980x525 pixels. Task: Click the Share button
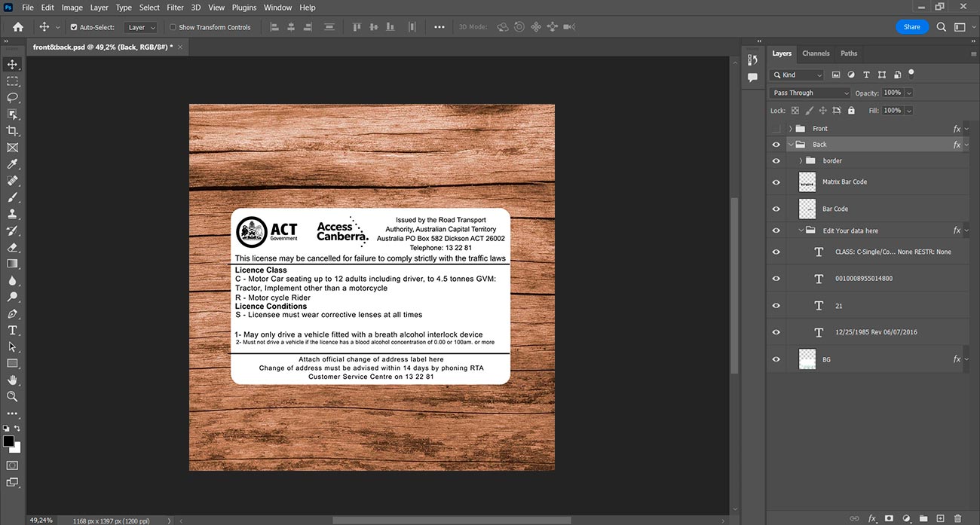[912, 26]
